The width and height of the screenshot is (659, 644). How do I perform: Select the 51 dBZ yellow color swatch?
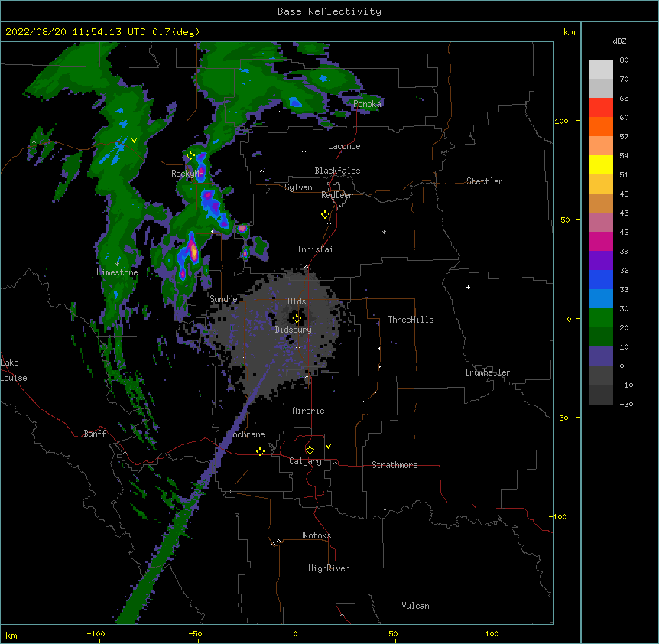(601, 164)
